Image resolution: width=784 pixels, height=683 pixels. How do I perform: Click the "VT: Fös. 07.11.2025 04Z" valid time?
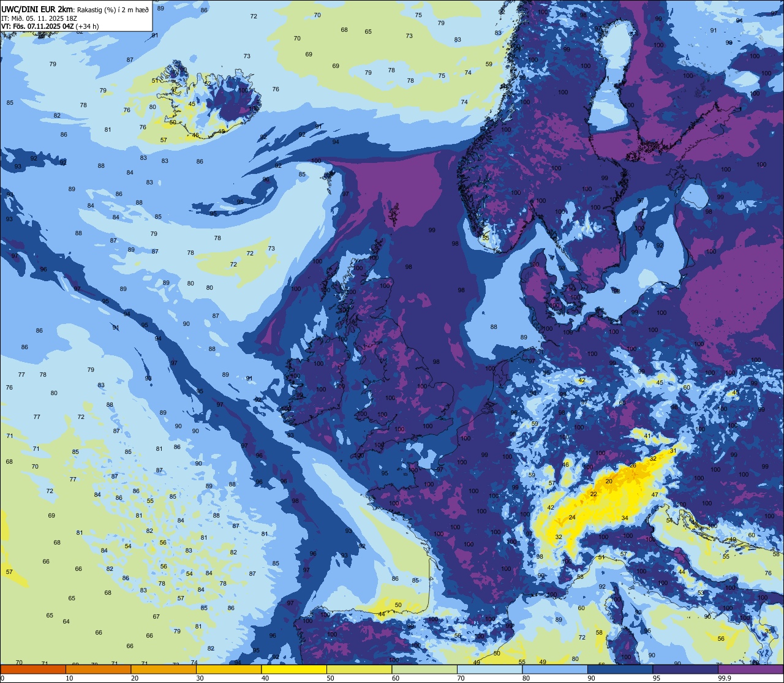[x=38, y=26]
